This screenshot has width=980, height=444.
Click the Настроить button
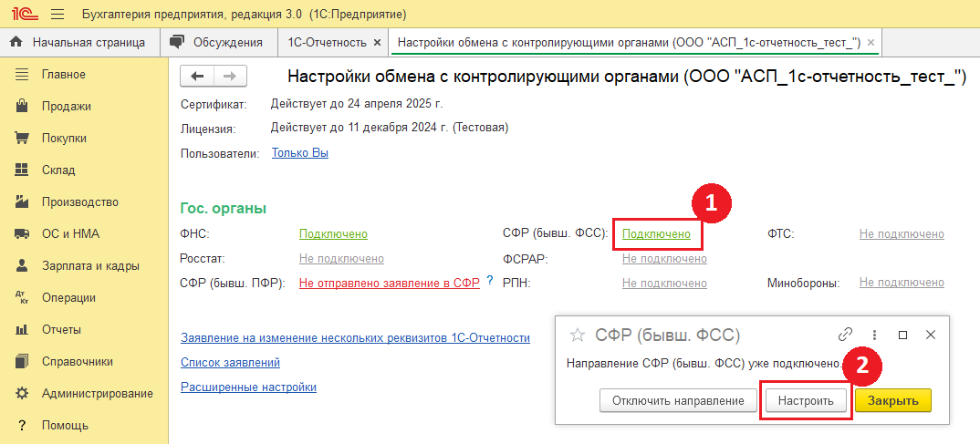tap(806, 401)
